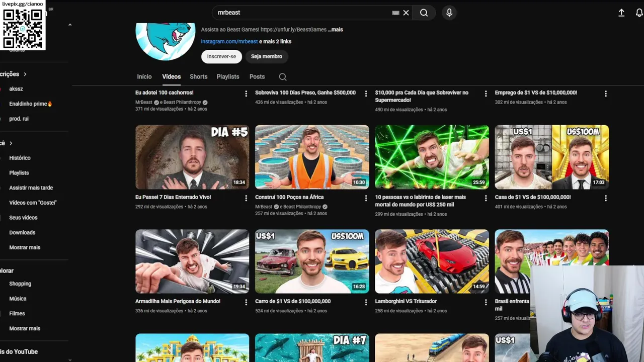Click the sidebar scroll-up arrow

coord(69,25)
